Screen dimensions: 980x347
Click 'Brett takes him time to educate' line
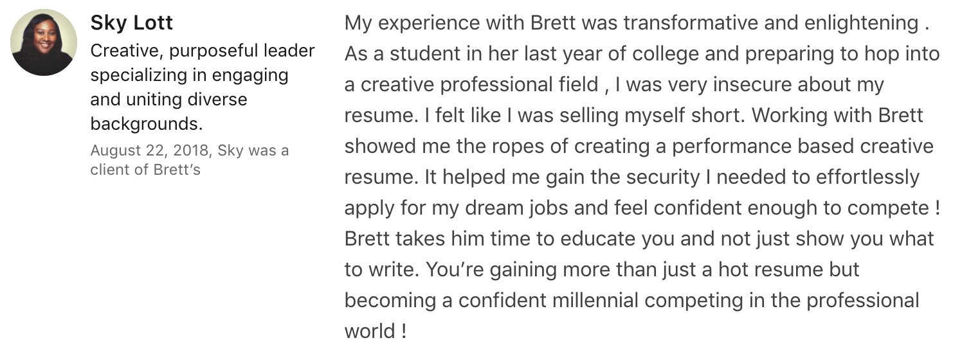pyautogui.click(x=491, y=239)
